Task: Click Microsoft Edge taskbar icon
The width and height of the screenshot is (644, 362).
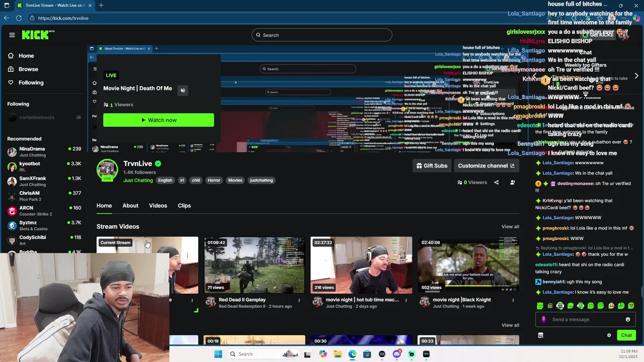Action: pyautogui.click(x=352, y=354)
